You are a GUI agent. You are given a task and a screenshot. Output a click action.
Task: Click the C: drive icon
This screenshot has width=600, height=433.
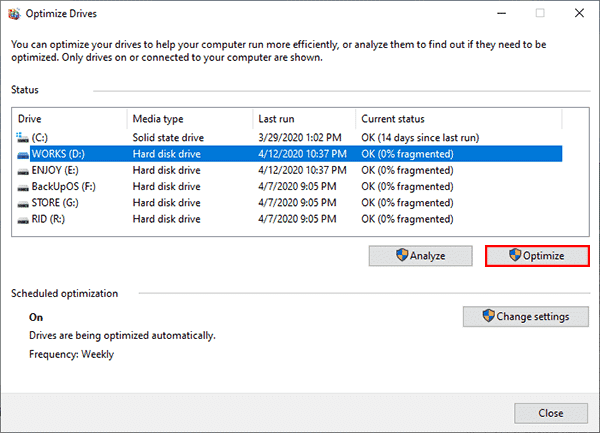[x=23, y=137]
